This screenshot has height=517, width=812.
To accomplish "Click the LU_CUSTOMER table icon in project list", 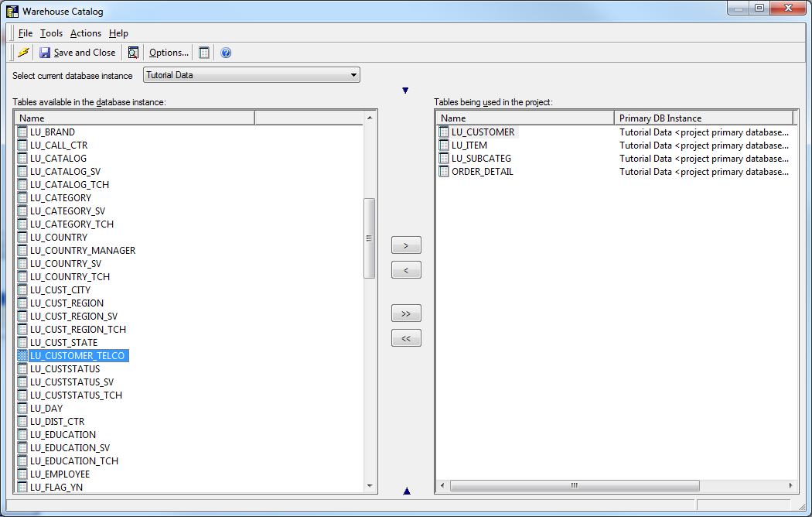I will pos(444,132).
